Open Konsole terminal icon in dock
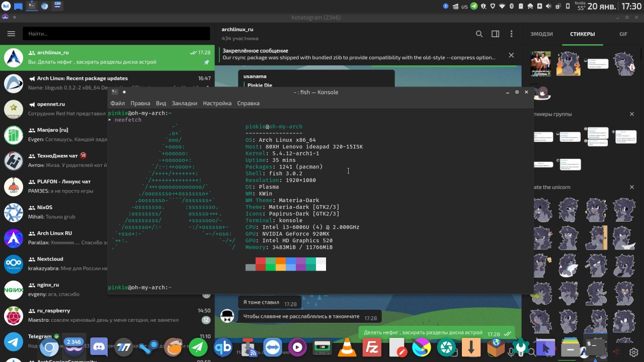The width and height of the screenshot is (644, 362). point(595,348)
